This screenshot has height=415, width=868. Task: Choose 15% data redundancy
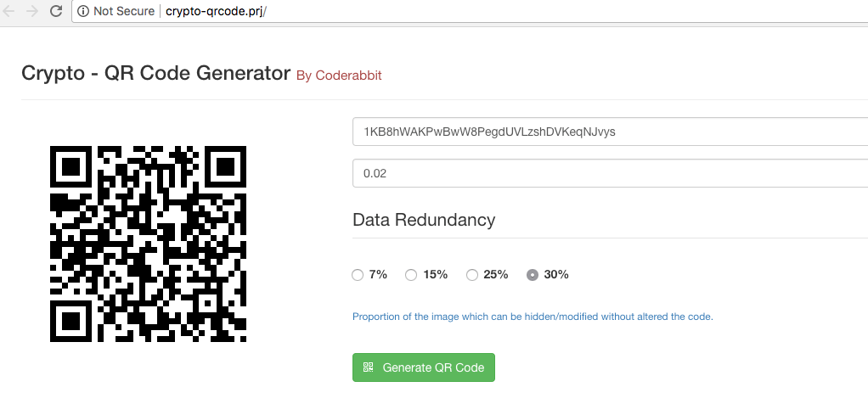(x=411, y=275)
